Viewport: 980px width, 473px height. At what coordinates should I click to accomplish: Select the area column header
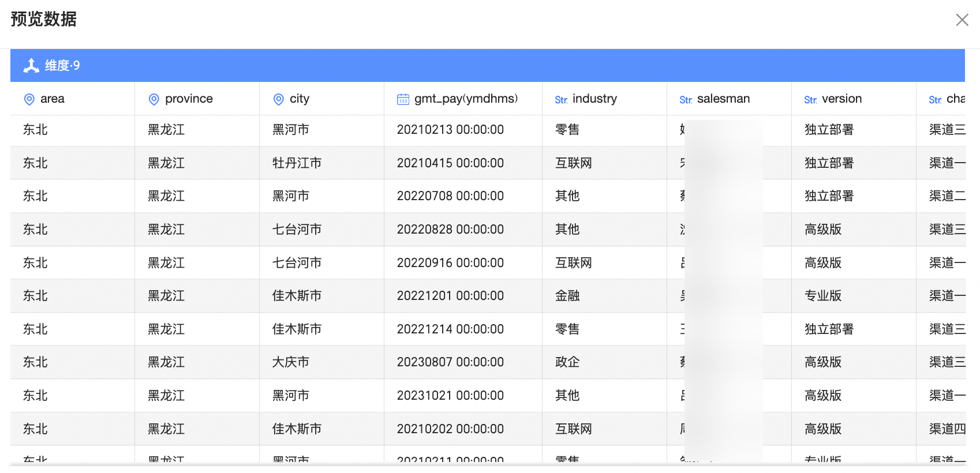[x=73, y=99]
